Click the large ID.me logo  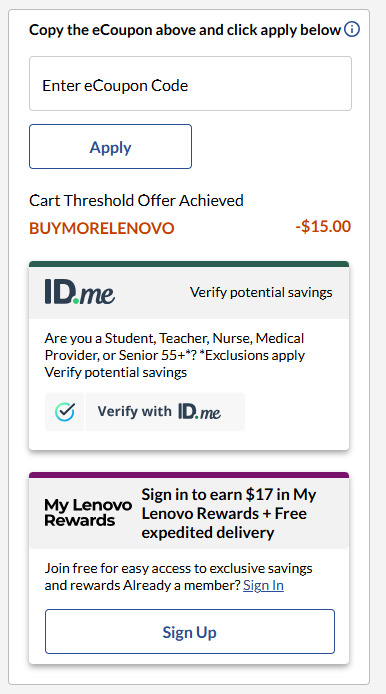80,292
